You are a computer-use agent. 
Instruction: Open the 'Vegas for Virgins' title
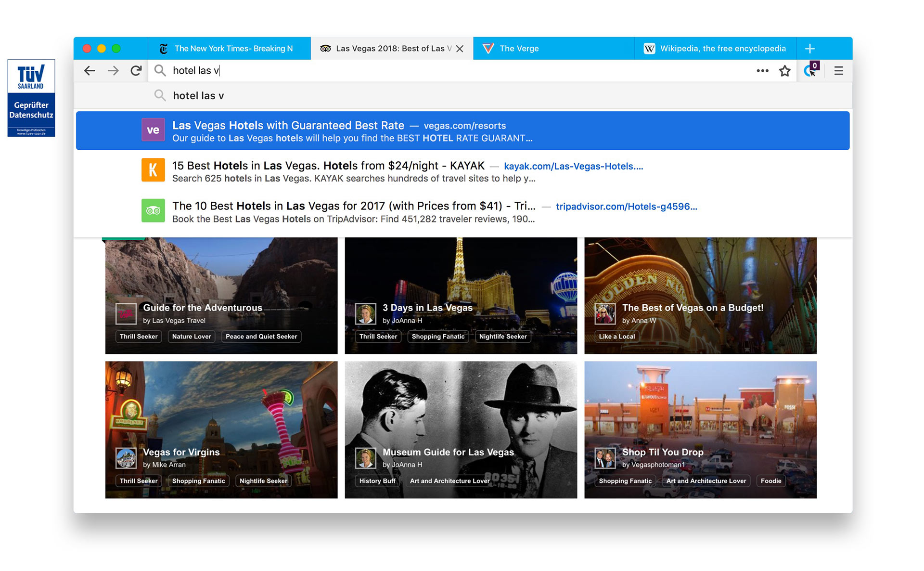click(x=181, y=452)
